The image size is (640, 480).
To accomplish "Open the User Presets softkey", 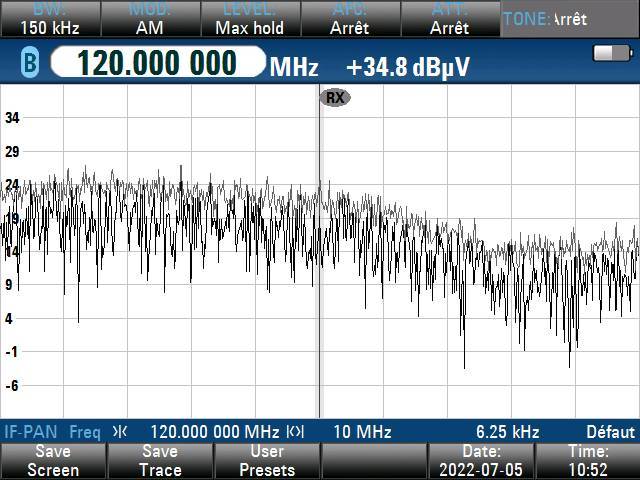I will pyautogui.click(x=267, y=461).
